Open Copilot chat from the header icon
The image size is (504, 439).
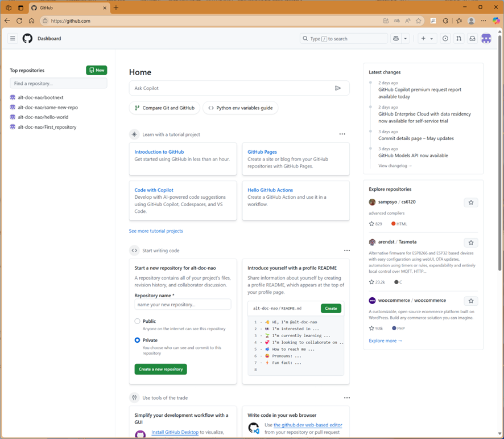[396, 39]
